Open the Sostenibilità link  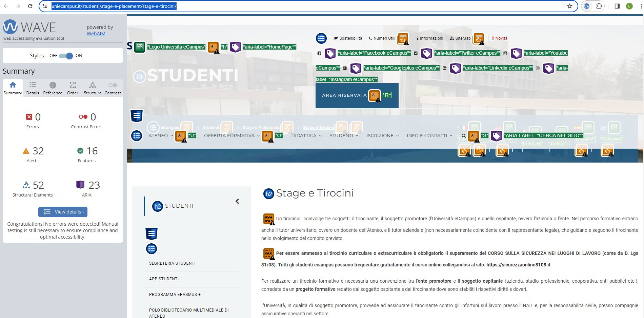348,38
